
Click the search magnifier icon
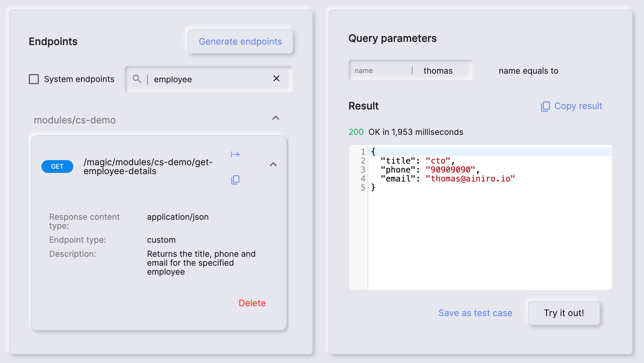(137, 79)
